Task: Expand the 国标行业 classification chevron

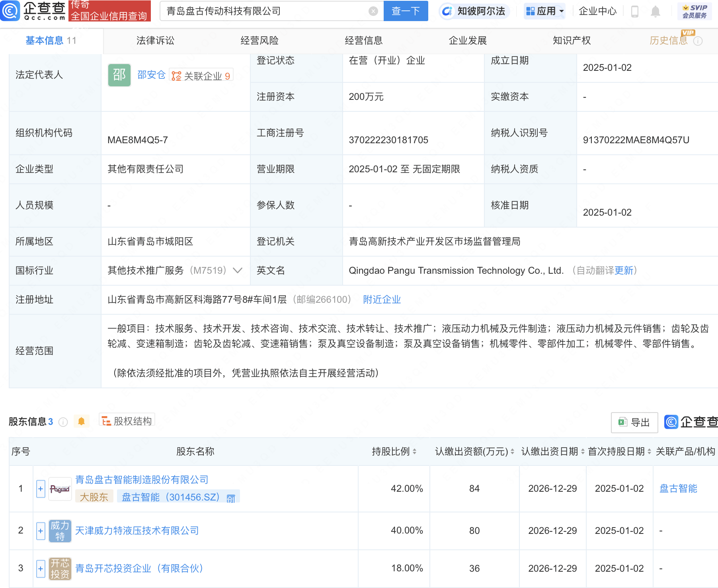Action: (x=238, y=271)
